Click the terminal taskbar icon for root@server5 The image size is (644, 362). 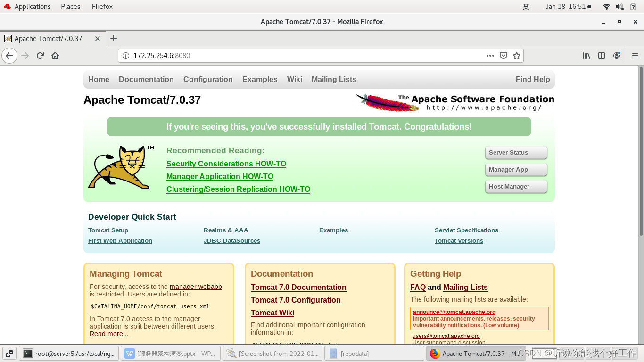click(x=69, y=353)
